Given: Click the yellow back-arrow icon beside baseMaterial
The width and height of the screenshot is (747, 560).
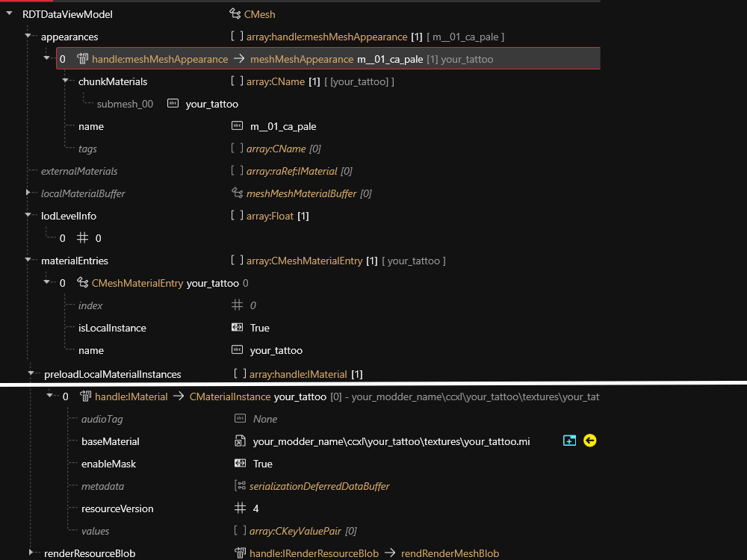Looking at the screenshot, I should pyautogui.click(x=589, y=441).
